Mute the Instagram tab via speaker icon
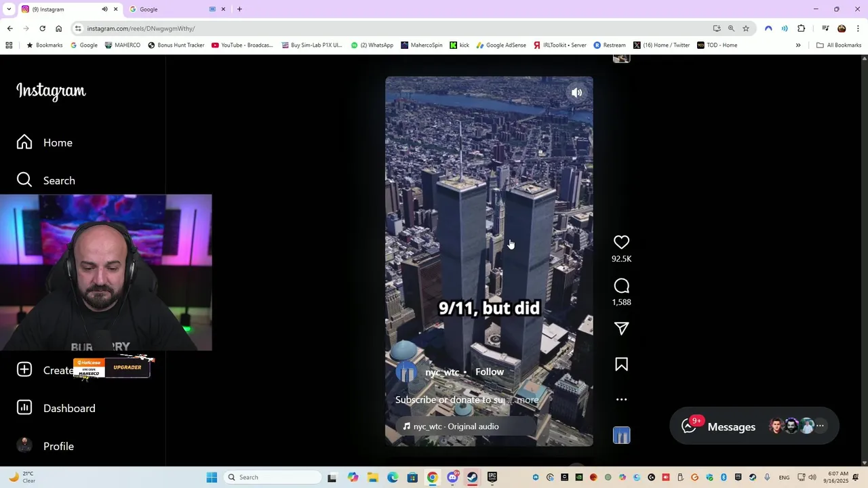The image size is (868, 488). (x=104, y=9)
